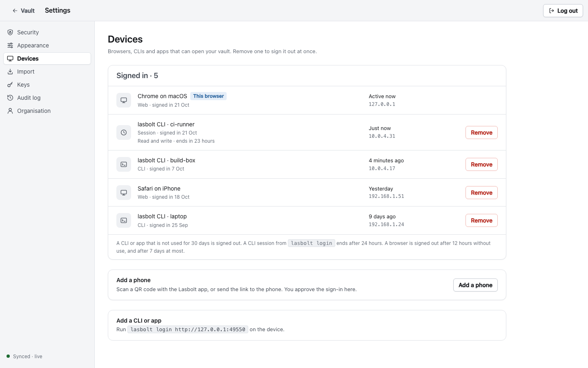
Task: Click the inline lasbolt login code snippet
Action: (x=312, y=243)
